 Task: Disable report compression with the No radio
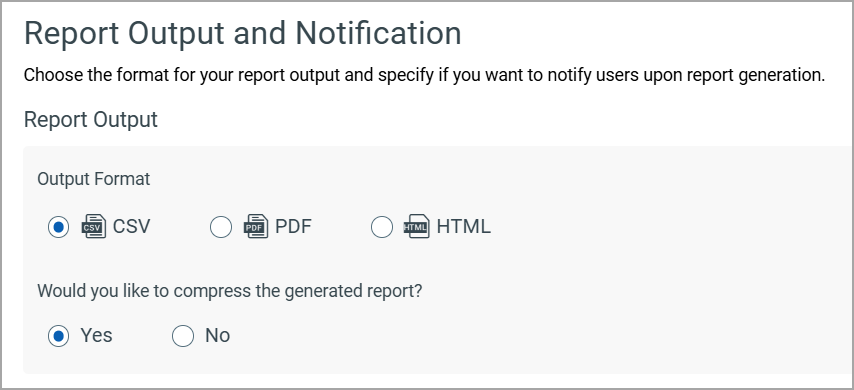pyautogui.click(x=183, y=336)
